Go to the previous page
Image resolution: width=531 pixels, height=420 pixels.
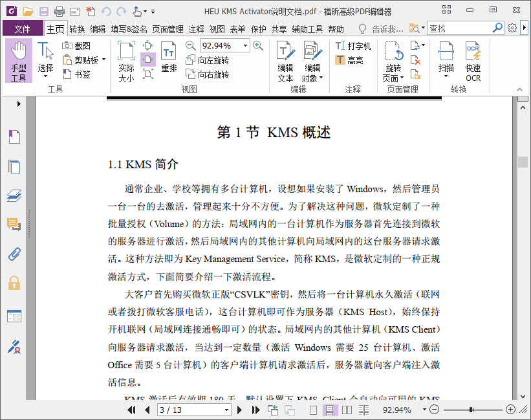tap(147, 410)
